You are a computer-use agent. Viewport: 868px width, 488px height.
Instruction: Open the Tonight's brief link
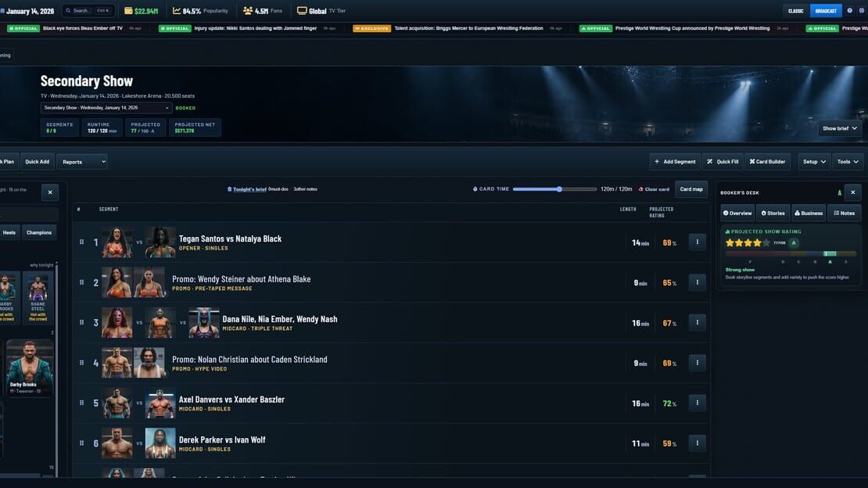[249, 189]
